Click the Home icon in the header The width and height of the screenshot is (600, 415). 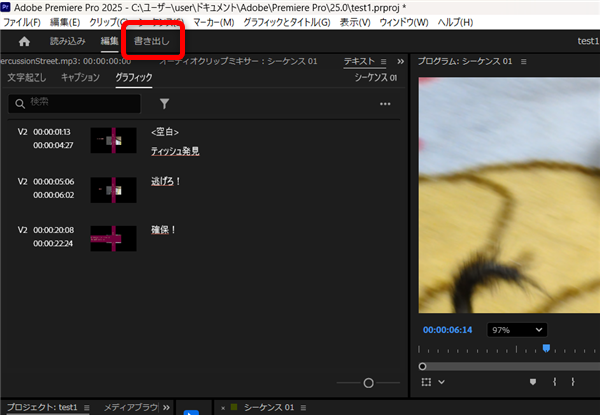tap(24, 41)
